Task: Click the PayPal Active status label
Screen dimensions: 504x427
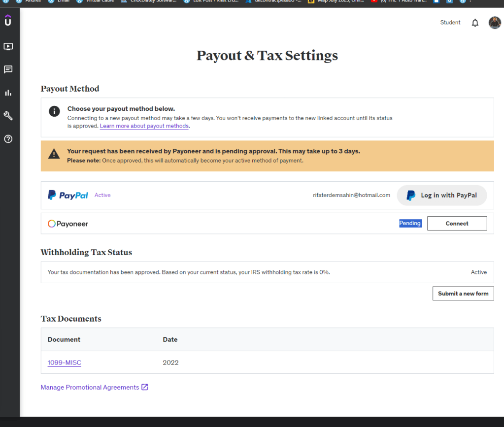Action: click(x=102, y=195)
